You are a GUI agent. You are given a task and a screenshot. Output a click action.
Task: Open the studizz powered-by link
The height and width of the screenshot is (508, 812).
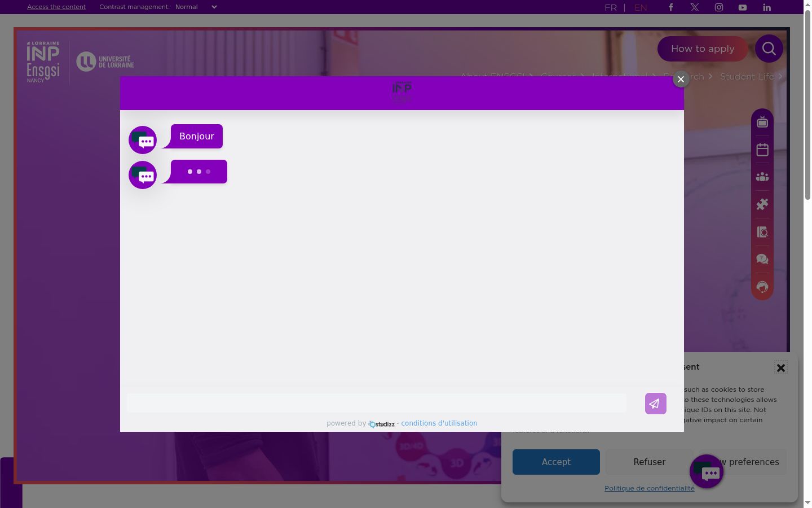point(381,424)
